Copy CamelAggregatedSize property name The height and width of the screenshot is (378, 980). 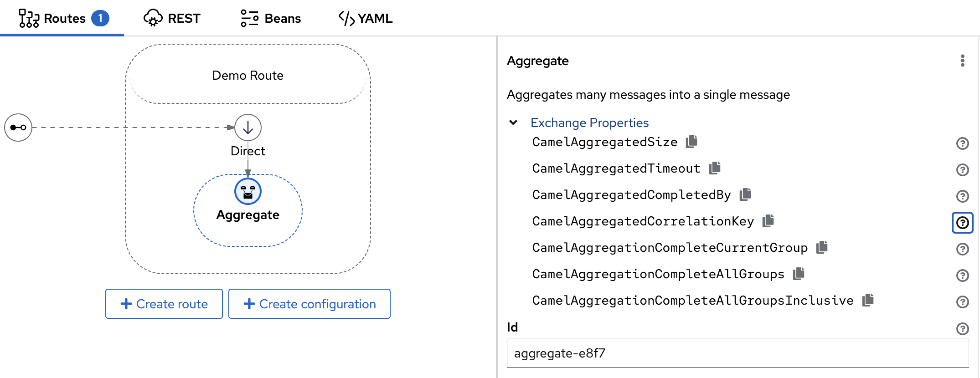[x=691, y=142]
